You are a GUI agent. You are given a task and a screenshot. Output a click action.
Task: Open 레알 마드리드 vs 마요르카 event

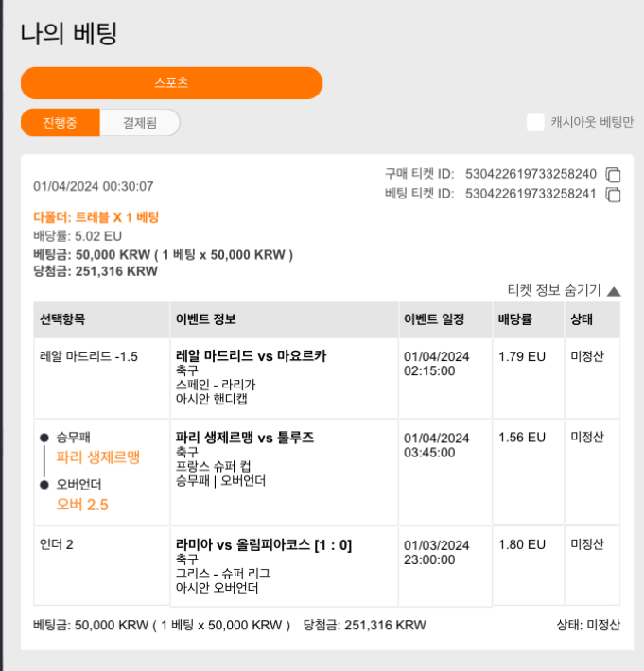point(251,355)
